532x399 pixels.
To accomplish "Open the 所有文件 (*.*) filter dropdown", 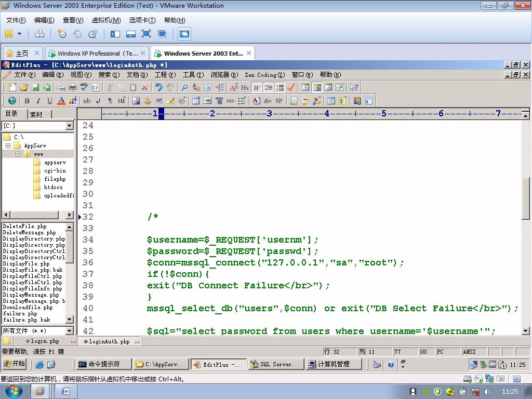I will point(69,330).
